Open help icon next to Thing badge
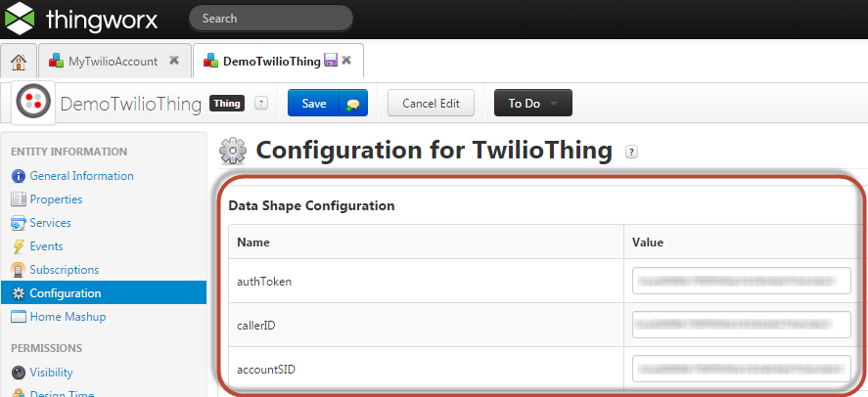This screenshot has width=868, height=397. tap(261, 103)
